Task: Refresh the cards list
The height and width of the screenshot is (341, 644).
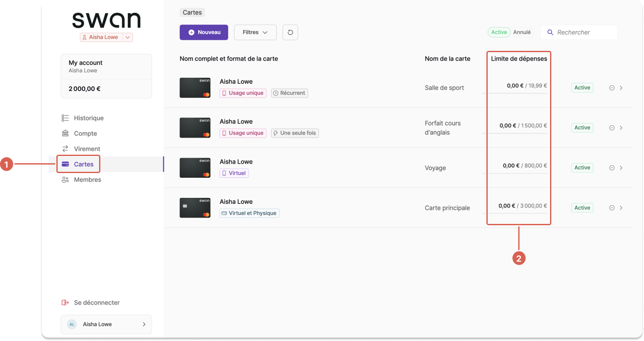Action: 290,32
